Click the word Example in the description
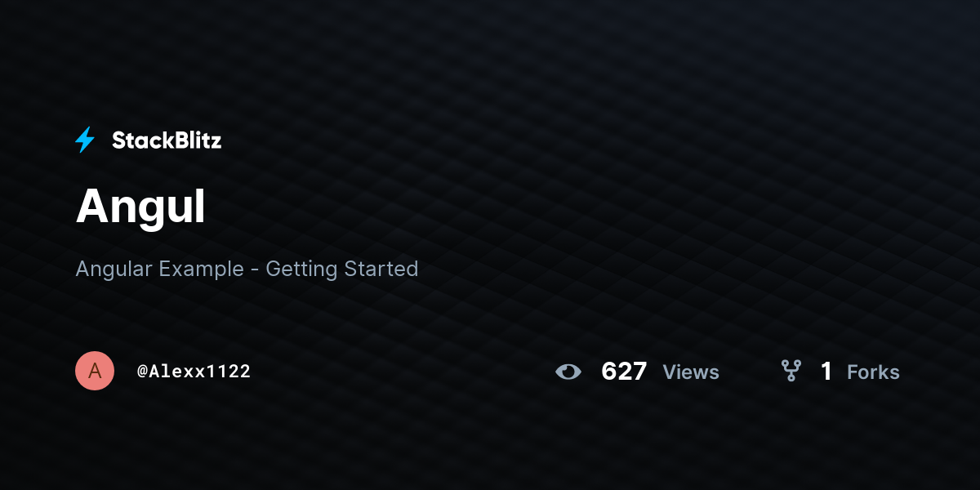The height and width of the screenshot is (490, 980). pyautogui.click(x=201, y=269)
